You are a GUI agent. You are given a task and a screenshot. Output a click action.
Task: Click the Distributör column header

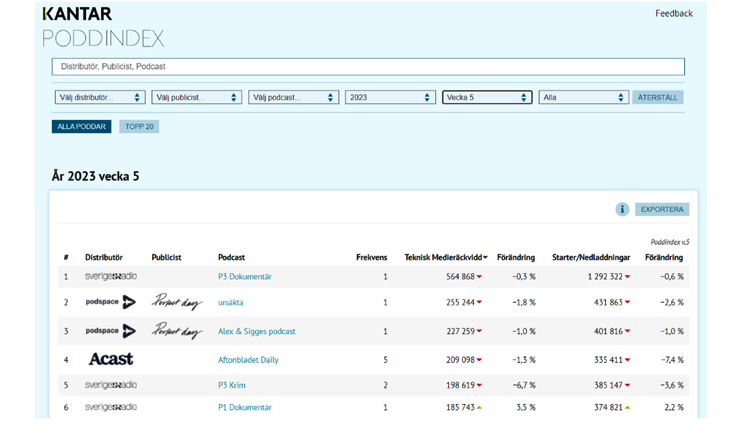point(104,257)
